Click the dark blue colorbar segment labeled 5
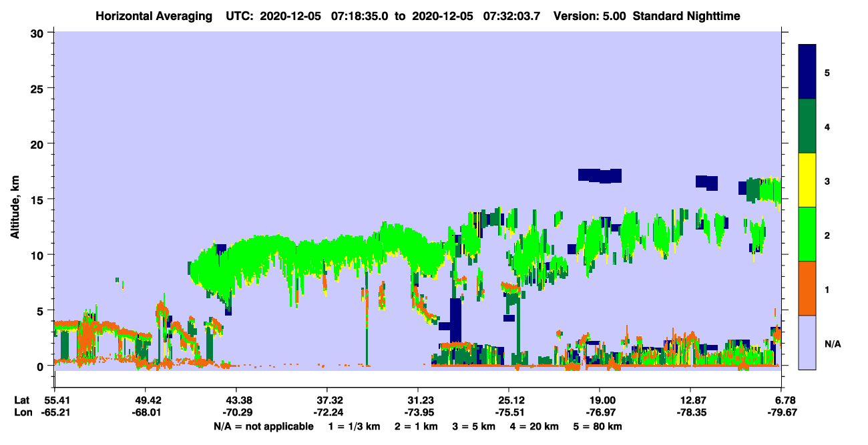The width and height of the screenshot is (868, 445). [x=807, y=72]
